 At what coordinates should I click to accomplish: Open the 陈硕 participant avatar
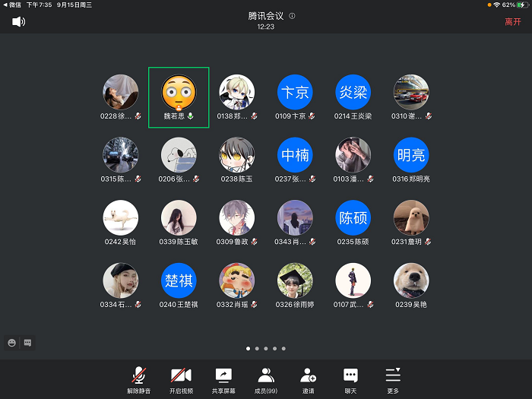[353, 217]
